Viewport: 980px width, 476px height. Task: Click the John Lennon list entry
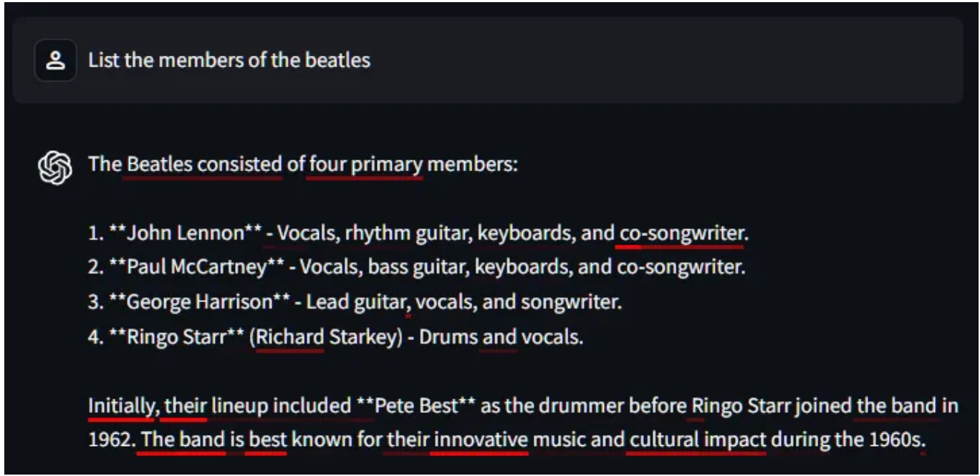pyautogui.click(x=418, y=233)
